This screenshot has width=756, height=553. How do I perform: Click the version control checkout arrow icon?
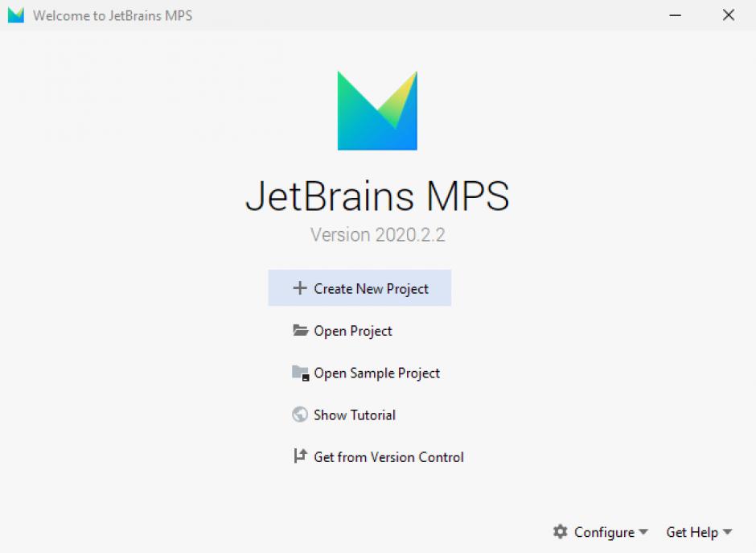(x=300, y=456)
